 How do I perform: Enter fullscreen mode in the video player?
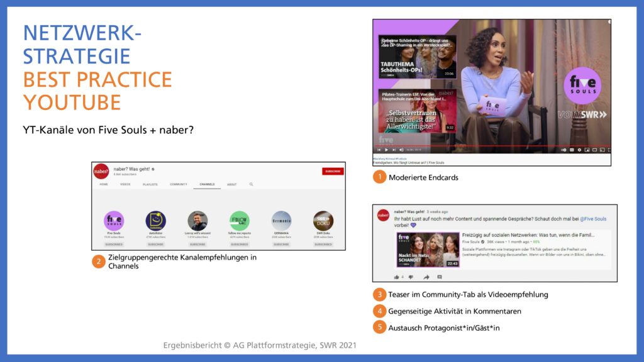(608, 150)
